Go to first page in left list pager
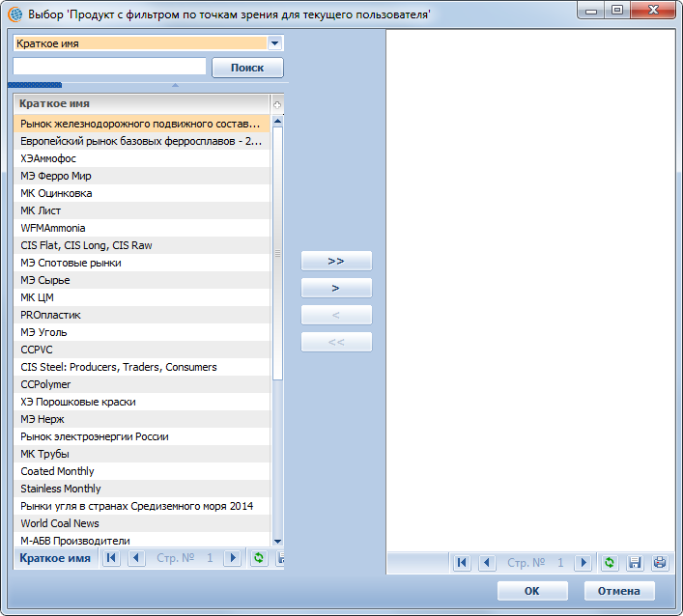Screen dimensions: 683x616 point(111,558)
